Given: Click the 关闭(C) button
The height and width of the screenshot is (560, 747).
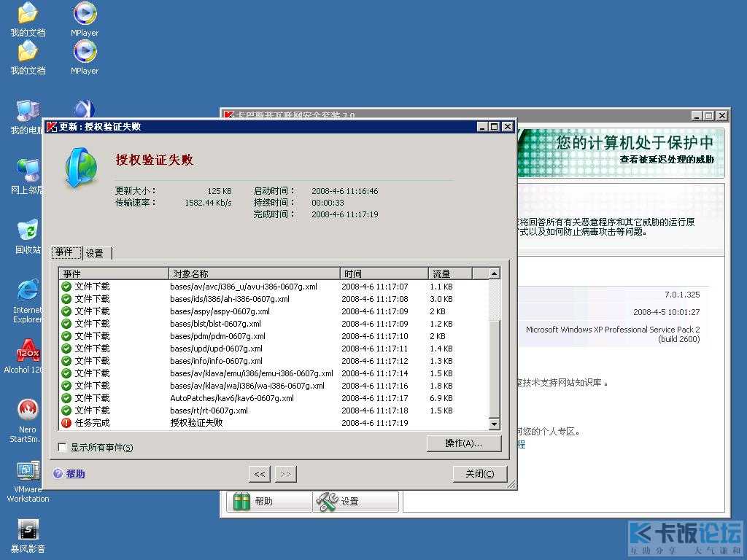Looking at the screenshot, I should (x=480, y=474).
